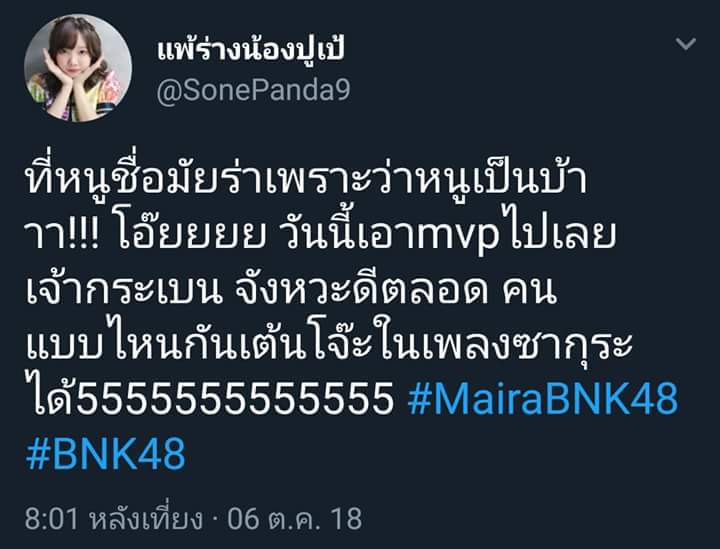Click the phrase จังหวะดีตลอด in the tweet
Screen dimensions: 720x549
[x=360, y=289]
